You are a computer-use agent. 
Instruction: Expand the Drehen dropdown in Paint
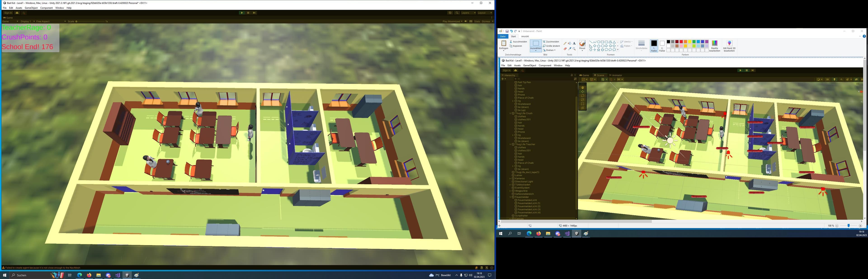coord(549,50)
